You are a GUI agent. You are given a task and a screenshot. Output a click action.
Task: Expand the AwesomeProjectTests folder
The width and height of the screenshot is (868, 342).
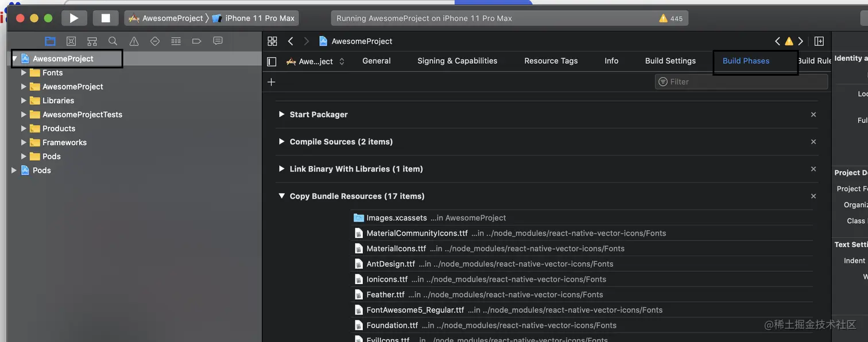24,114
